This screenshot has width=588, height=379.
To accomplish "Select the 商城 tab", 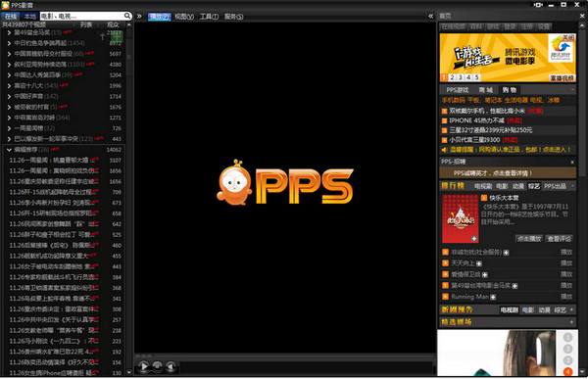I will pyautogui.click(x=486, y=90).
